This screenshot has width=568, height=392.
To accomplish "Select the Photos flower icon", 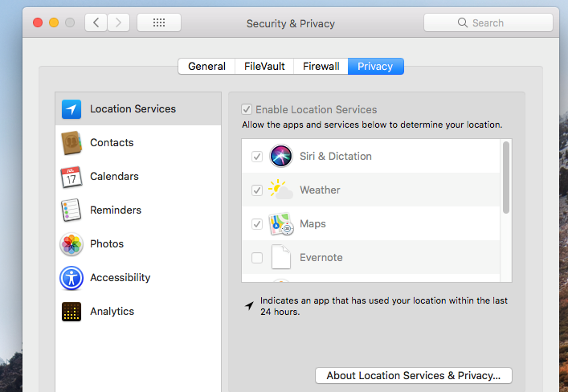I will click(x=72, y=244).
